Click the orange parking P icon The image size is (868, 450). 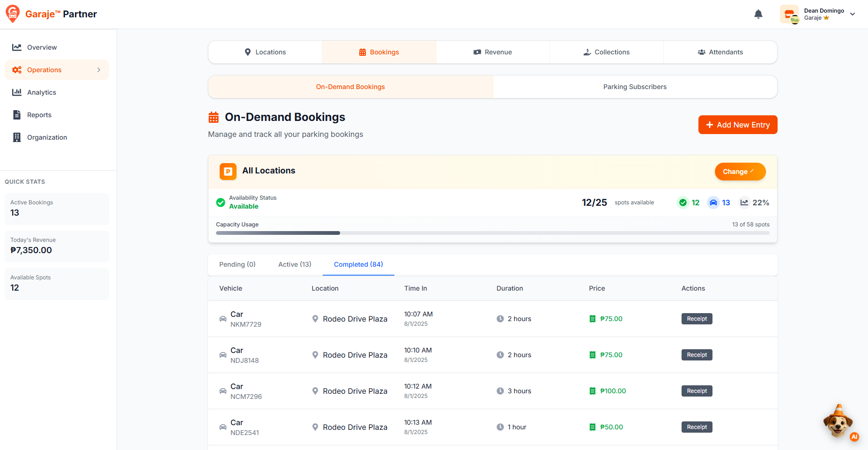click(x=228, y=172)
